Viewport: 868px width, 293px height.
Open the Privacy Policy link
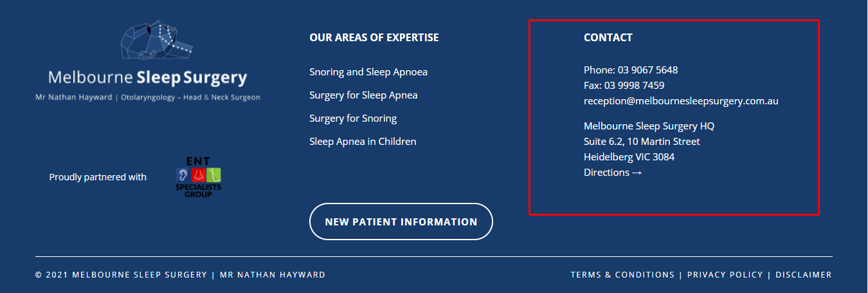coord(725,275)
